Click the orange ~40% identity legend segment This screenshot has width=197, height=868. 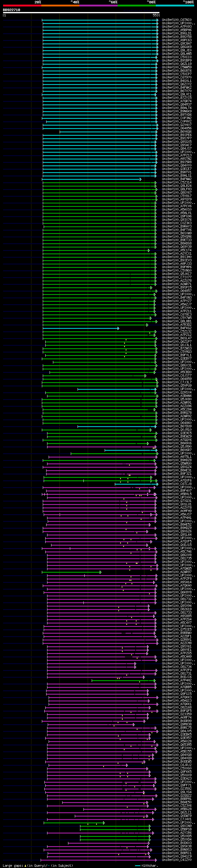tap(60, 6)
